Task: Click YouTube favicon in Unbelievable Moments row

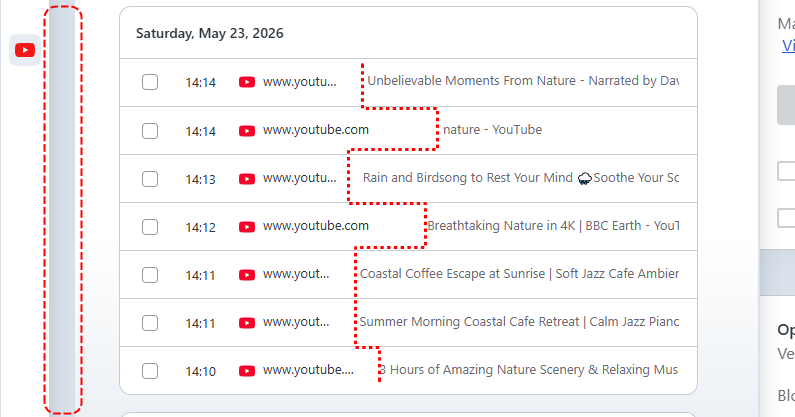Action: click(247, 82)
